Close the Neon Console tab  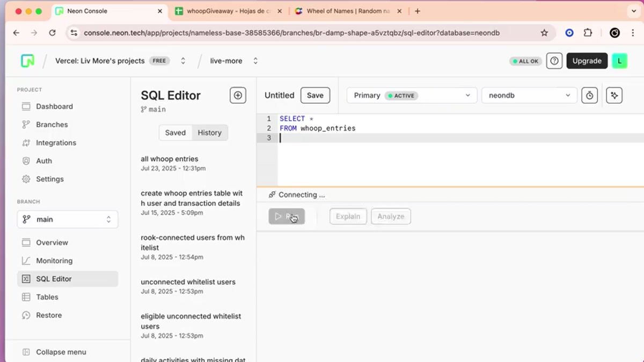point(159,11)
